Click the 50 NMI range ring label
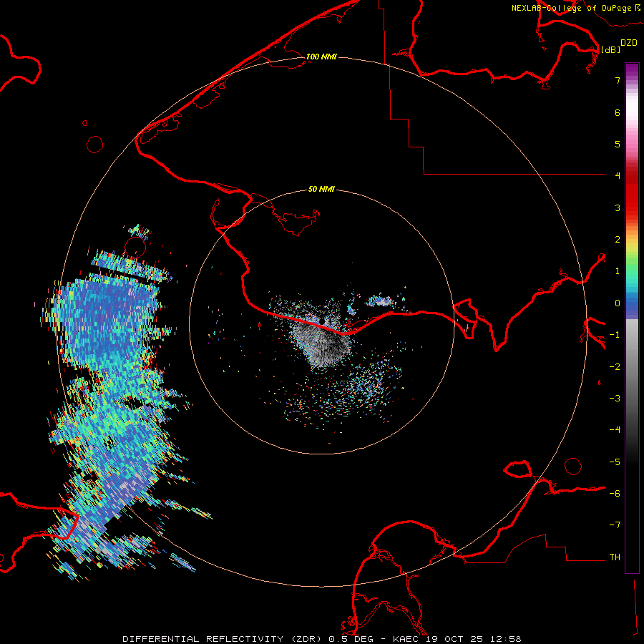Screen dimensions: 644x644 click(x=321, y=190)
